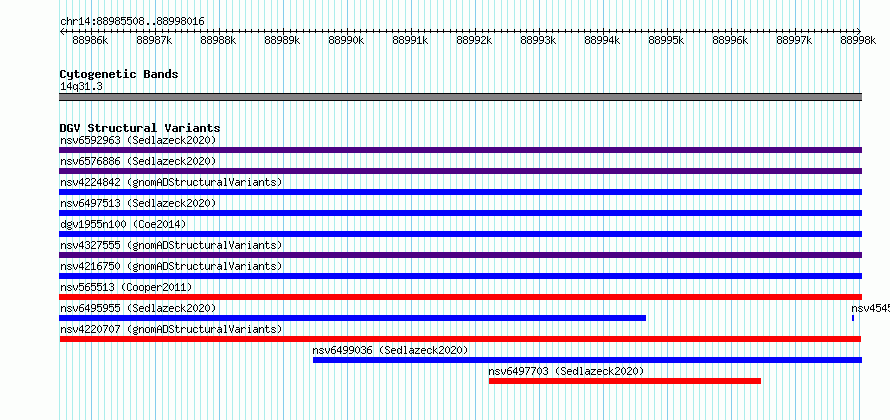Open the nsv4216750 (gnomADStructuralVariants) label
890x420 pixels.
171,266
